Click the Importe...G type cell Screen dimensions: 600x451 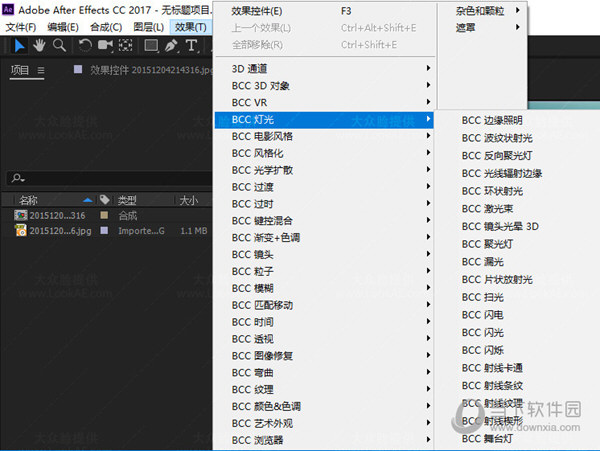pyautogui.click(x=141, y=231)
